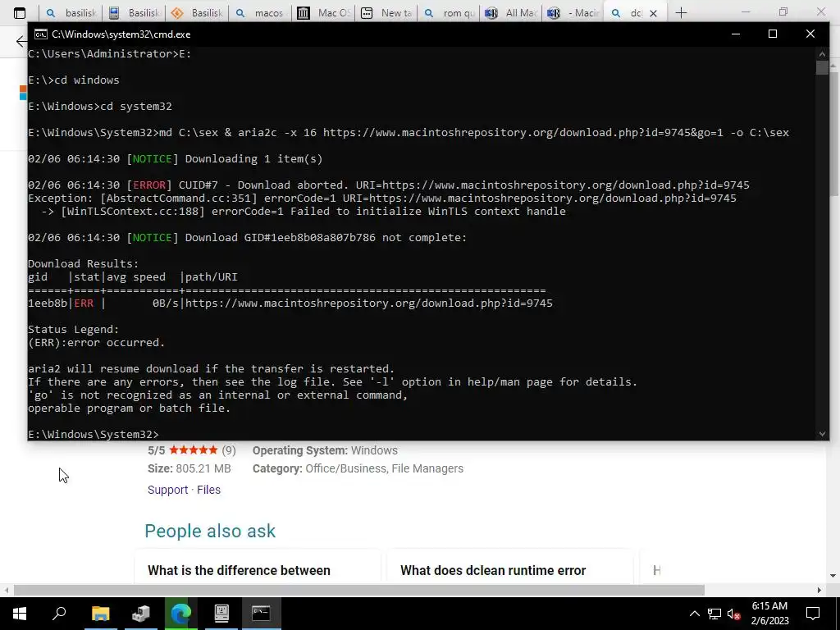Image resolution: width=840 pixels, height=630 pixels.
Task: Open the muted volume tray icon
Action: [x=734, y=614]
